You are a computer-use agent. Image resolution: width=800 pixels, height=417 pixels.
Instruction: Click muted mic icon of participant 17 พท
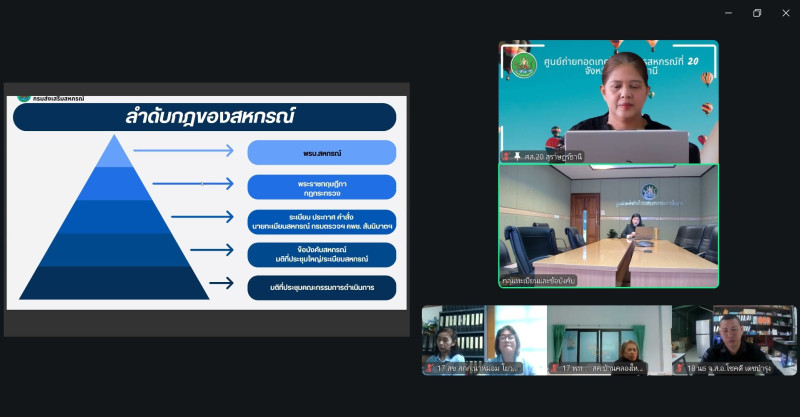[x=553, y=368]
